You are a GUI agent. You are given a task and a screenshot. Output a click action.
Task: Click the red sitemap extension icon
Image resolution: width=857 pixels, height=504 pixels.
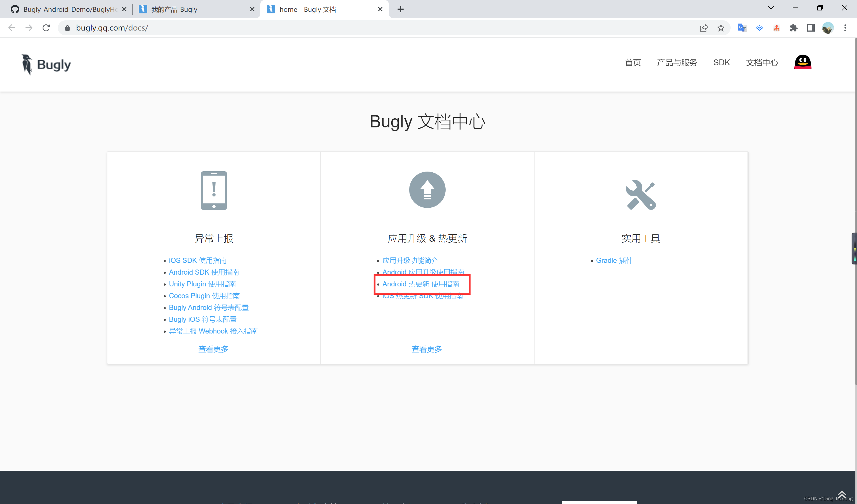(776, 28)
